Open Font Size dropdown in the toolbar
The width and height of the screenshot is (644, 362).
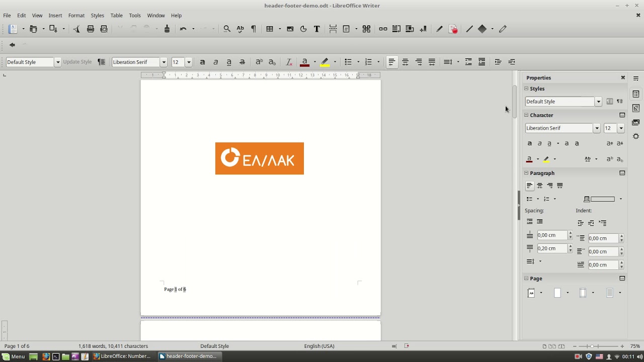pos(189,62)
